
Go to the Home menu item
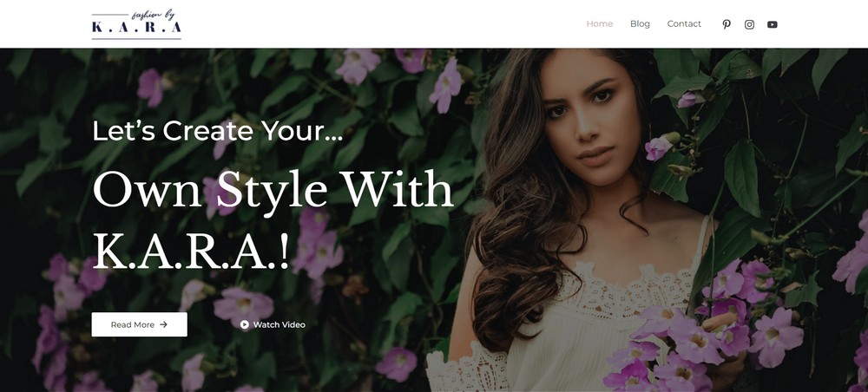[x=600, y=23]
